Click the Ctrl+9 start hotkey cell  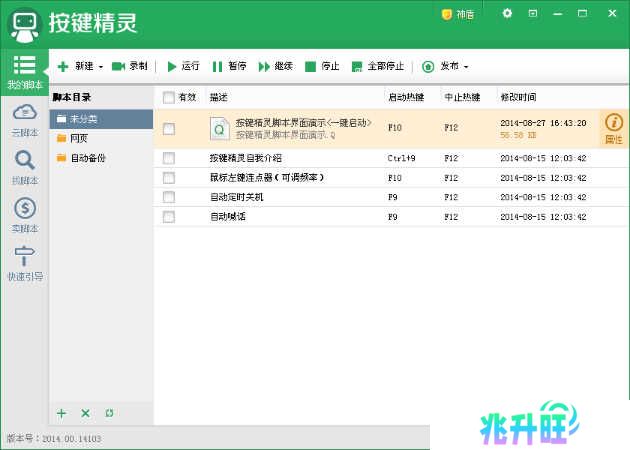click(401, 158)
